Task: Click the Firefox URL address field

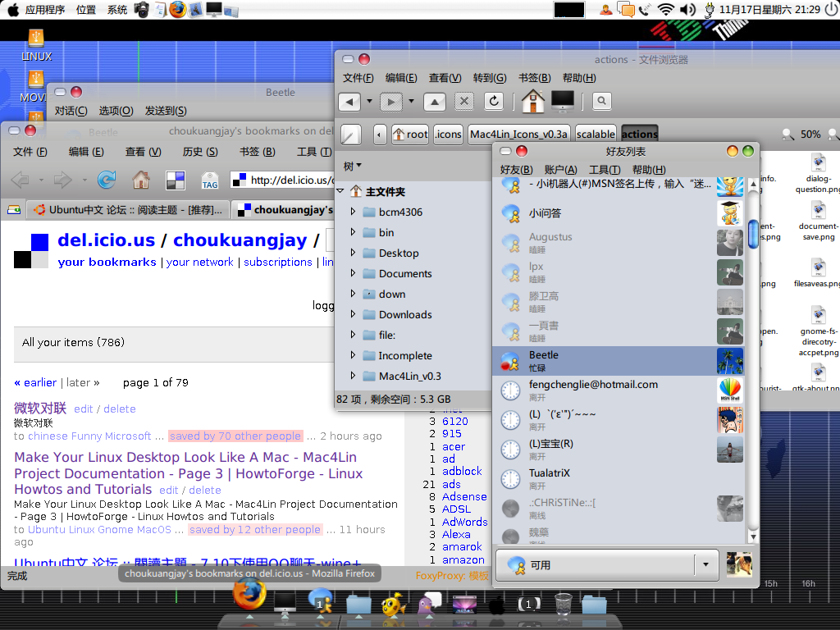Action: [x=282, y=180]
